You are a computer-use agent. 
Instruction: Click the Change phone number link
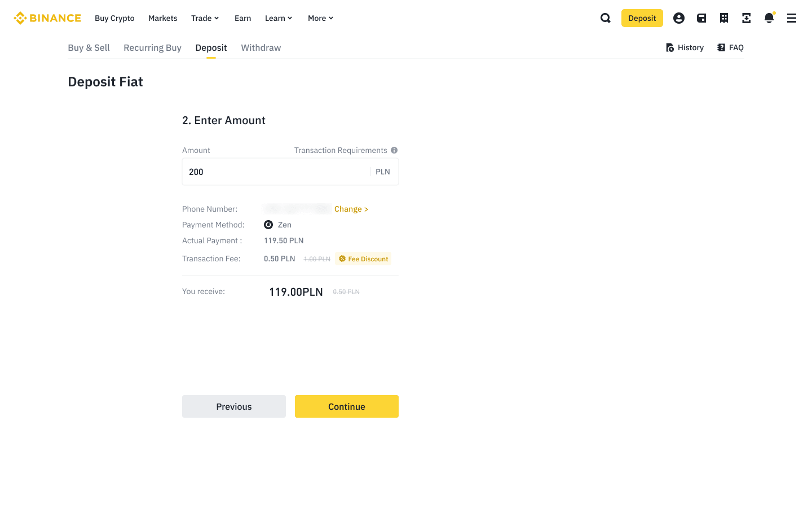[x=351, y=209]
